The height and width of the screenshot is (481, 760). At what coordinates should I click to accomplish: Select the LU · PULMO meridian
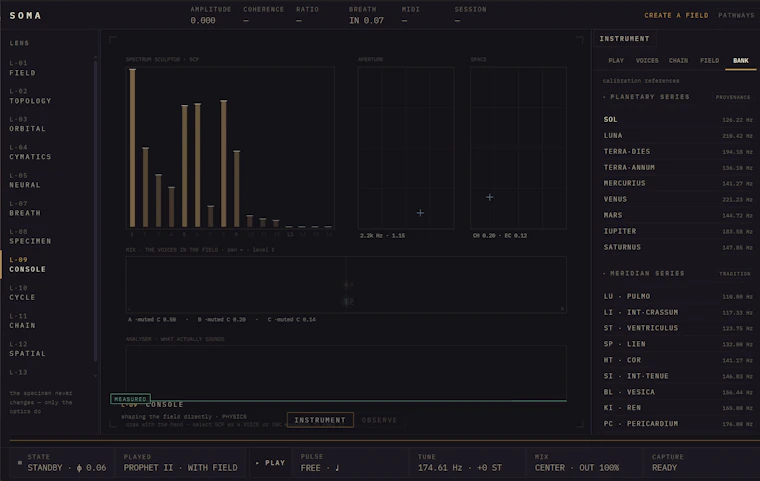click(x=678, y=296)
